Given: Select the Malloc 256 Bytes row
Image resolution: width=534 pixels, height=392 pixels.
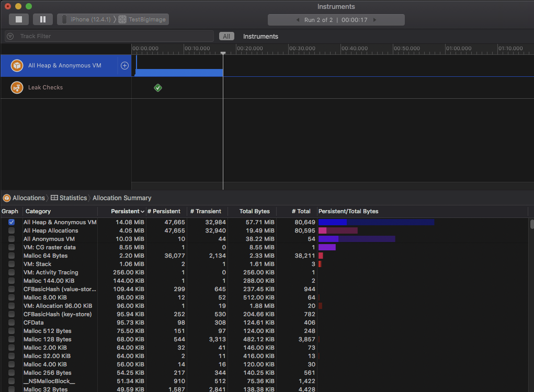Looking at the screenshot, I should click(x=264, y=373).
